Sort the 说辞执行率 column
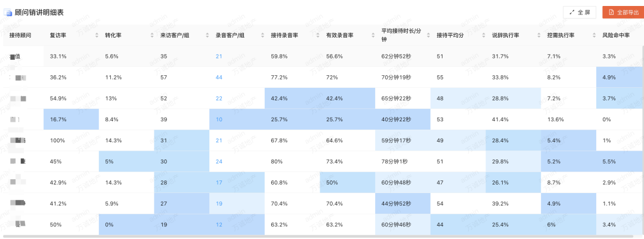This screenshot has width=644, height=239. click(539, 35)
